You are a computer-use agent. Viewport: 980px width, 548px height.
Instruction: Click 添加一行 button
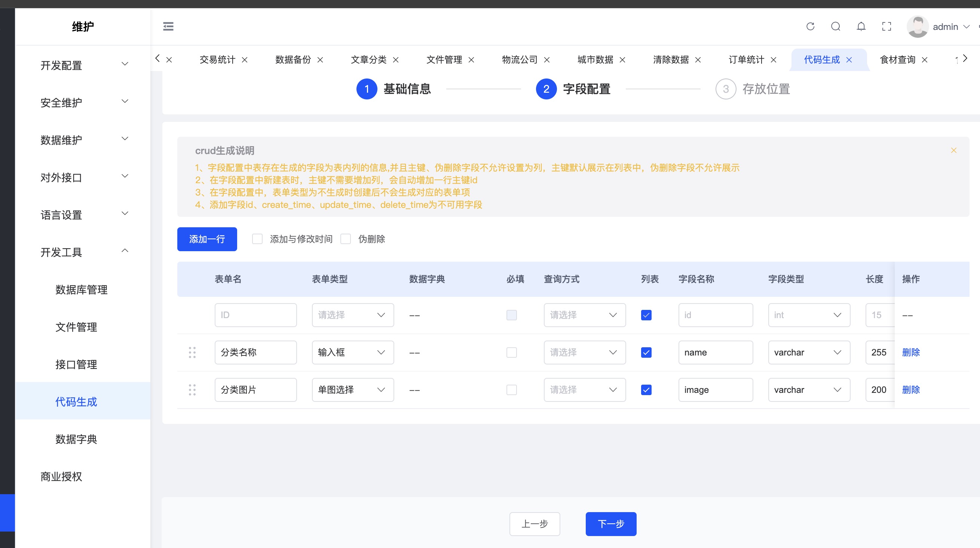tap(207, 239)
